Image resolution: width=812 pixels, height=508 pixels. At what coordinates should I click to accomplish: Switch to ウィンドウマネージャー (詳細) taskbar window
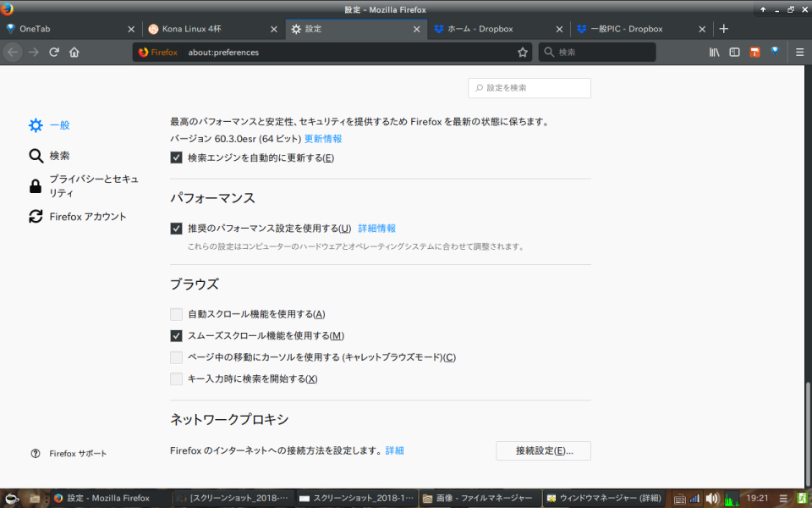point(604,498)
